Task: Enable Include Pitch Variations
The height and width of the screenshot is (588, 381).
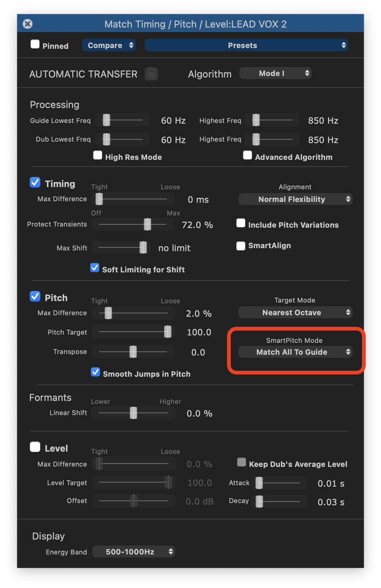Action: point(240,222)
